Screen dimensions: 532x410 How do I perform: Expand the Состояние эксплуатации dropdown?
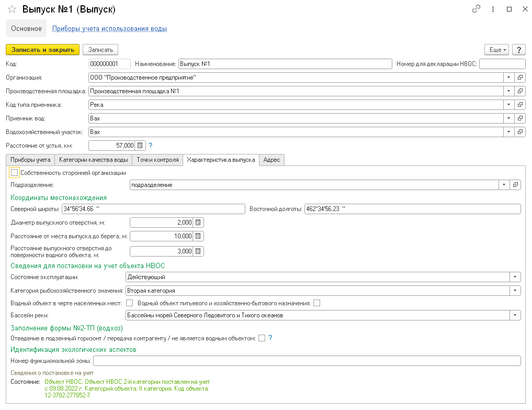point(515,277)
